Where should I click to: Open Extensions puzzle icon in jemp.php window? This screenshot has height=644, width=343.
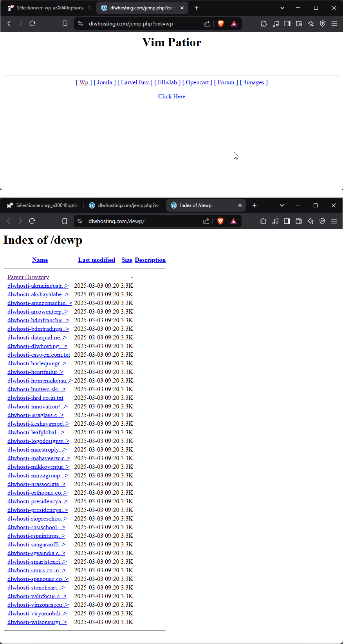click(264, 24)
